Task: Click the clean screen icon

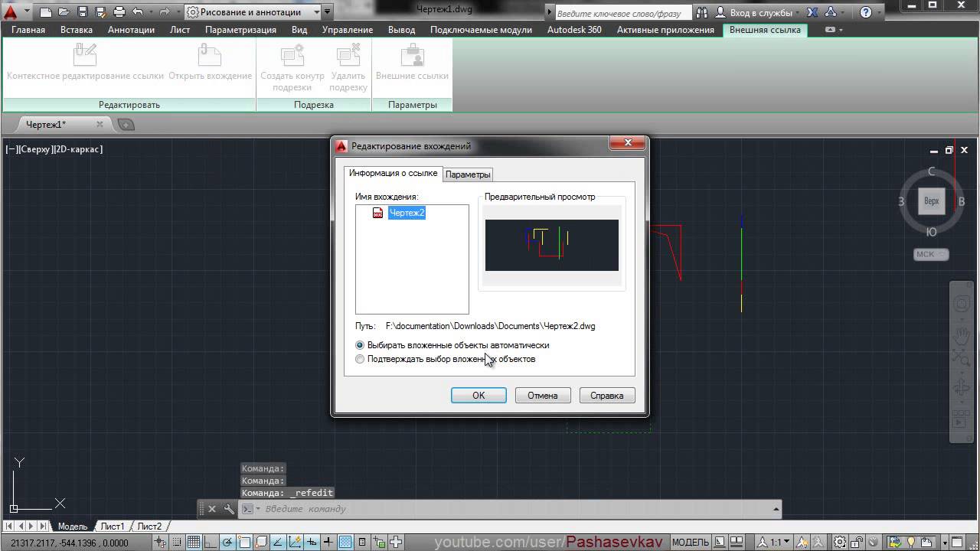Action: [957, 543]
